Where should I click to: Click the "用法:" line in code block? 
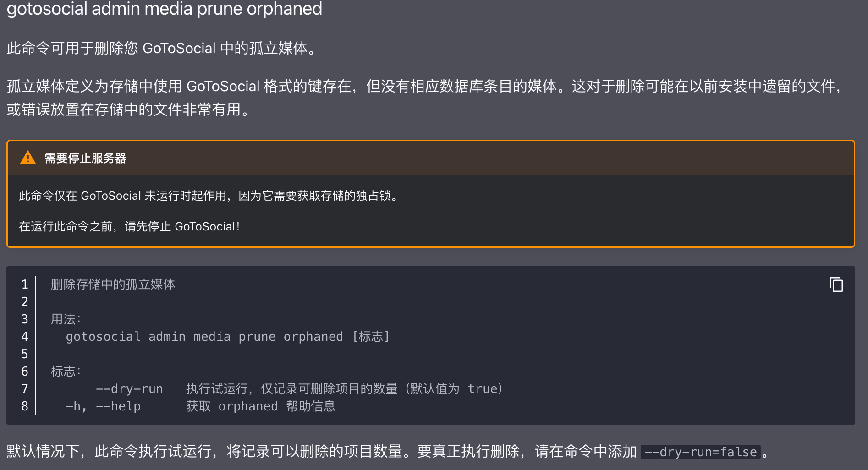(x=66, y=319)
